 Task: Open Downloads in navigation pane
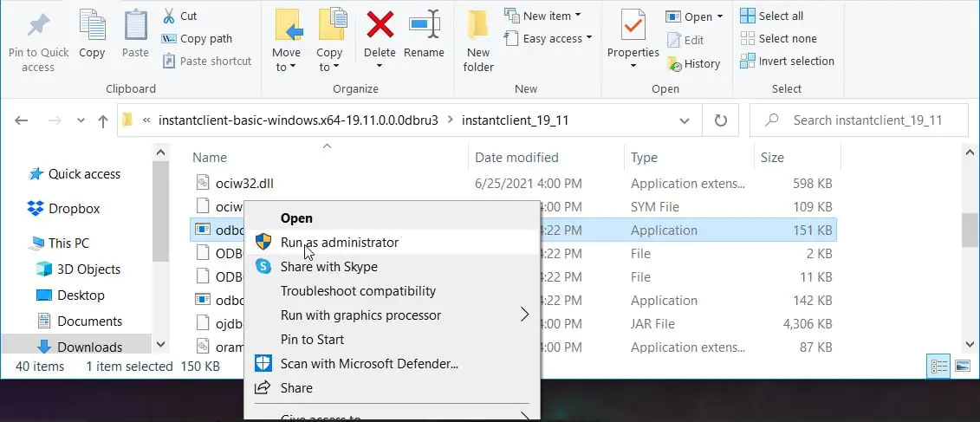click(x=89, y=347)
